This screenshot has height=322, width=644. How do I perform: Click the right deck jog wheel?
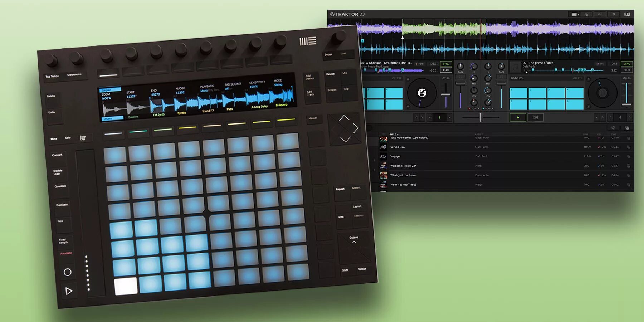(x=603, y=93)
